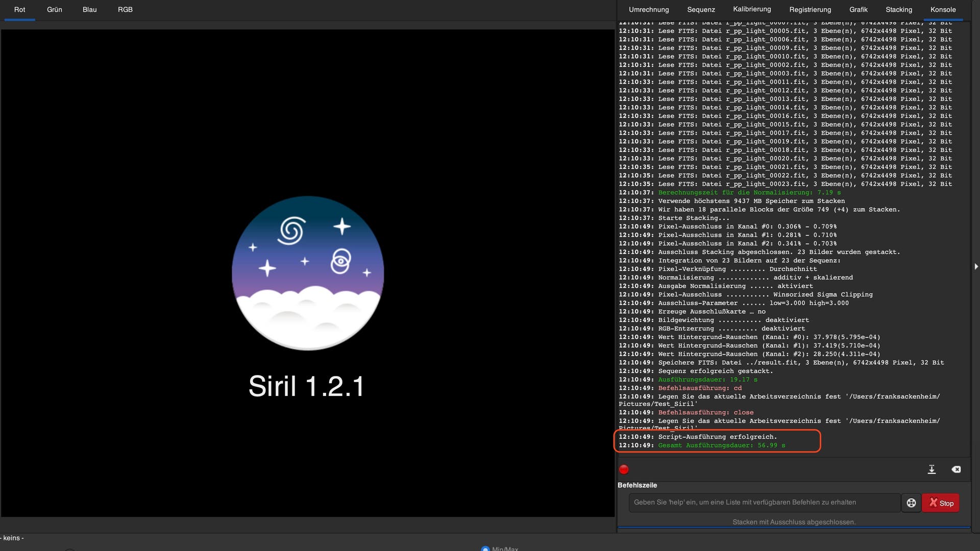
Task: Click the 'r_pp_light_00023.fit' console line
Action: tap(785, 184)
